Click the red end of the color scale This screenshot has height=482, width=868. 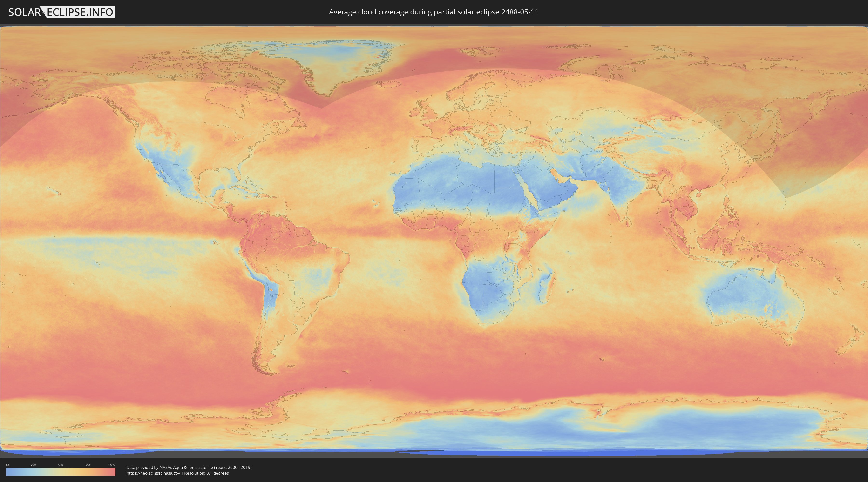click(x=113, y=472)
